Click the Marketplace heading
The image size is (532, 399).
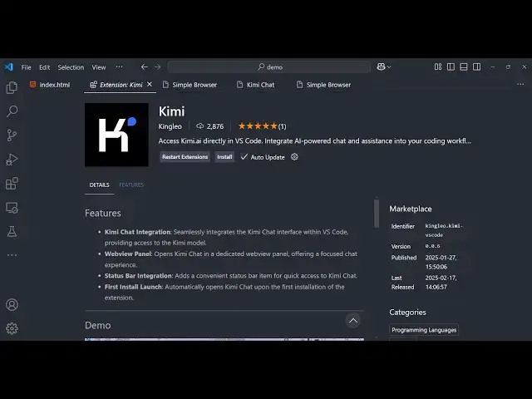(x=411, y=209)
